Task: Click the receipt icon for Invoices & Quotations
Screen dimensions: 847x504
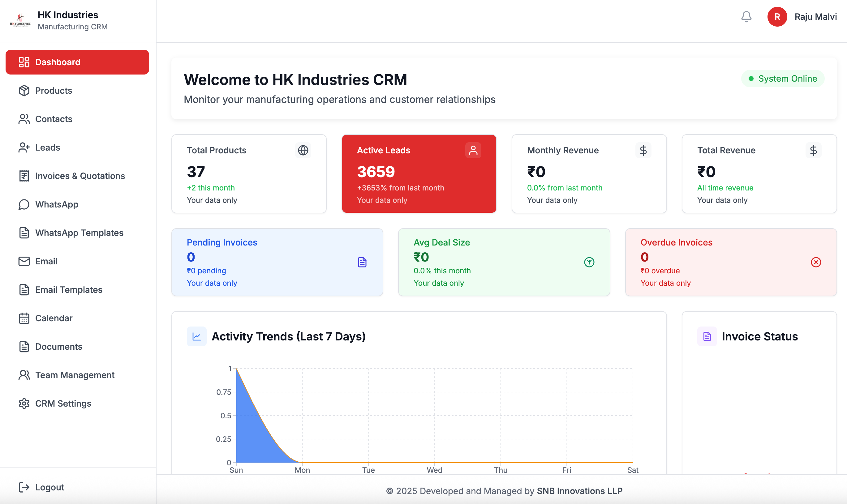Action: 24,176
